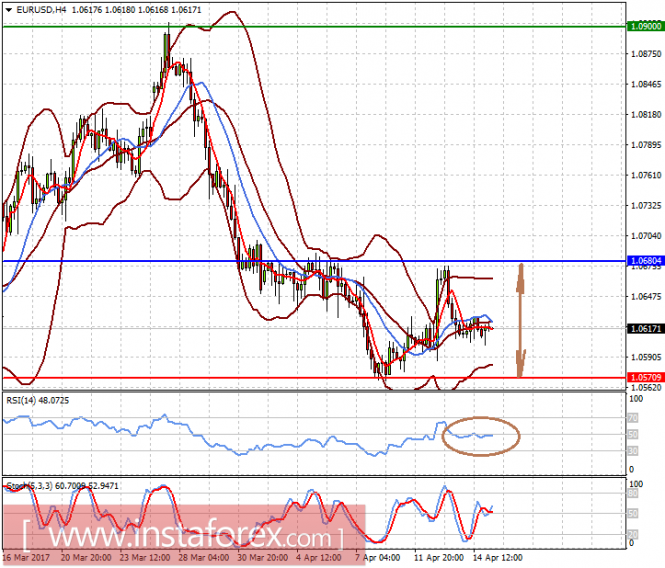Select the red horizontal support line

[314, 378]
